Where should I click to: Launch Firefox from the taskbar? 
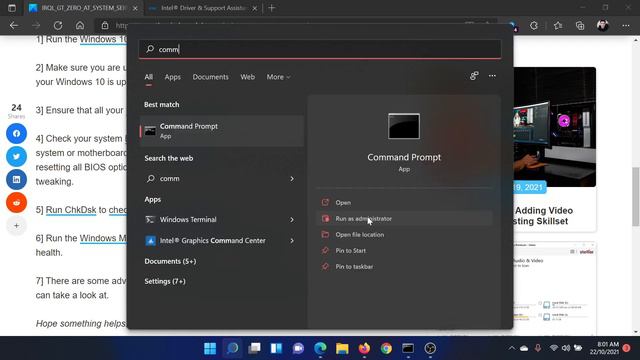pyautogui.click(x=364, y=348)
